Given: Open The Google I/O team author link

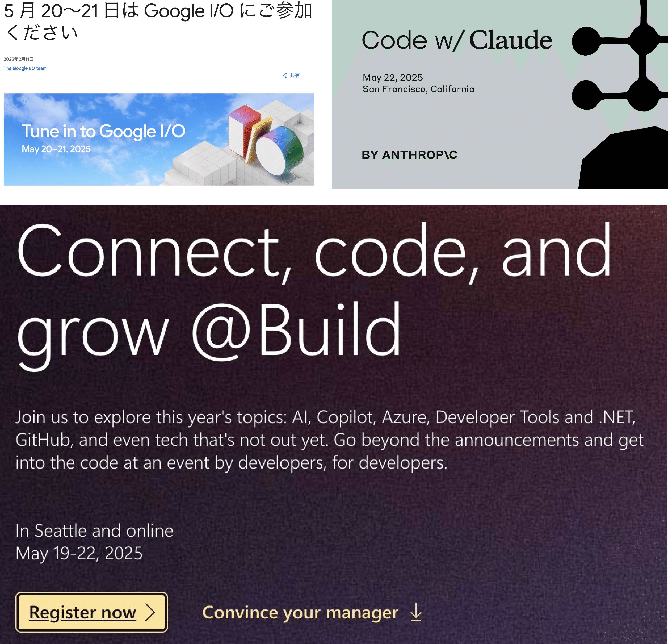Looking at the screenshot, I should [x=25, y=68].
